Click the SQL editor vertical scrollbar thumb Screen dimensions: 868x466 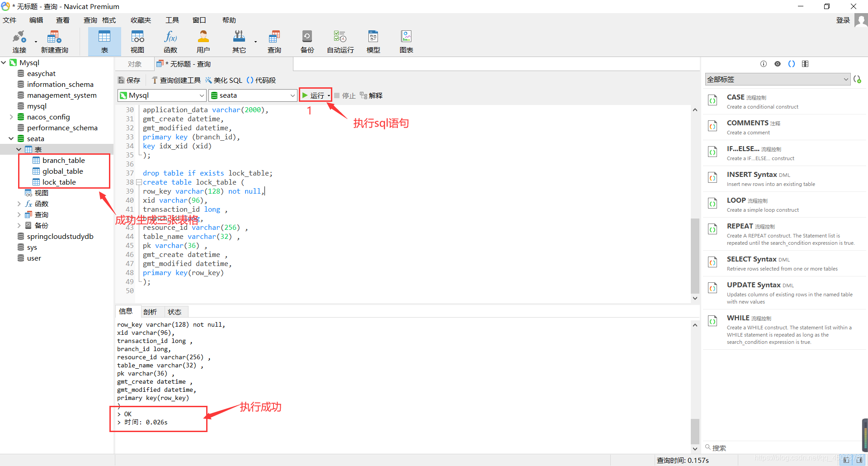695,256
